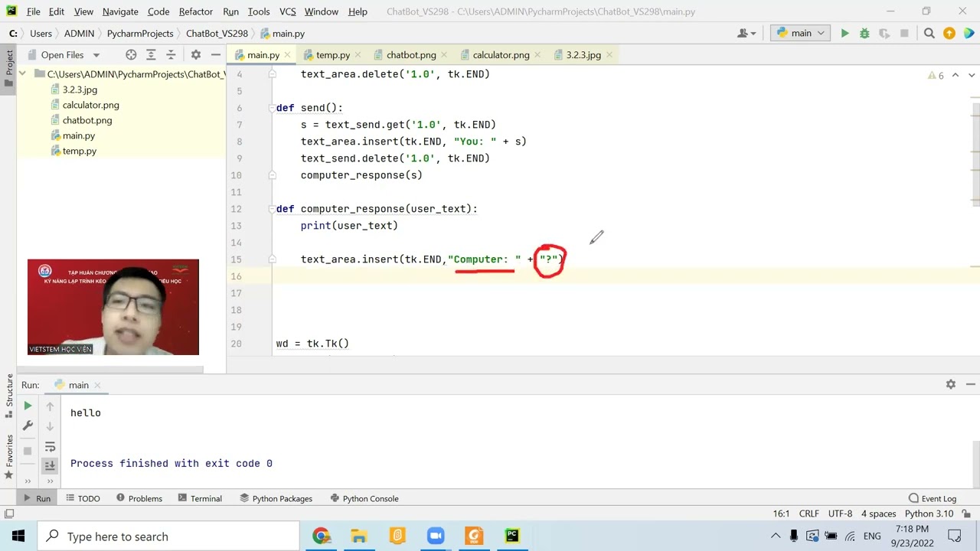Open the Problems tool window
The height and width of the screenshot is (551, 980).
[x=139, y=498]
